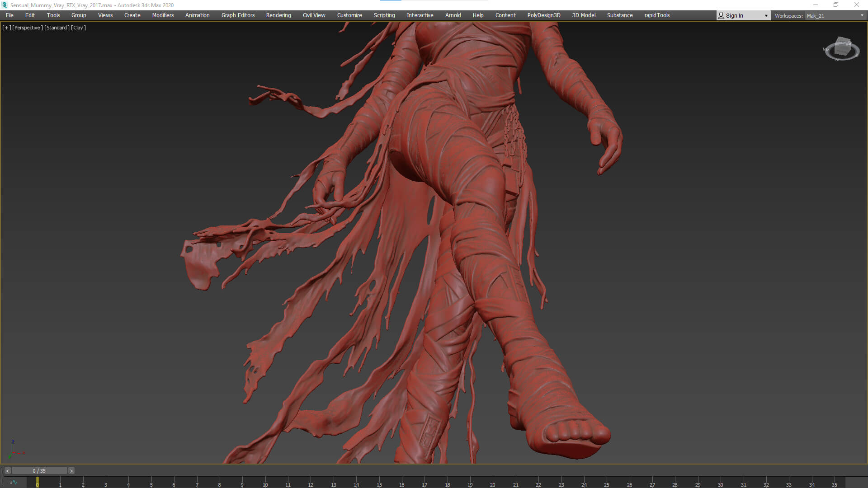The width and height of the screenshot is (868, 488).
Task: Restore down the 3ds Max window
Action: 836,5
